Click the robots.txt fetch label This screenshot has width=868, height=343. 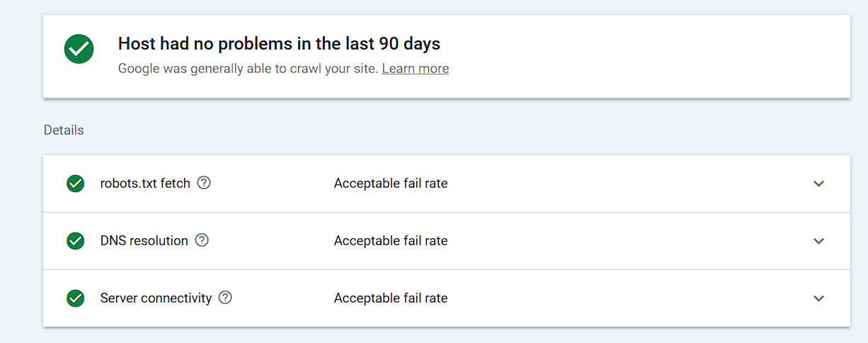point(145,184)
